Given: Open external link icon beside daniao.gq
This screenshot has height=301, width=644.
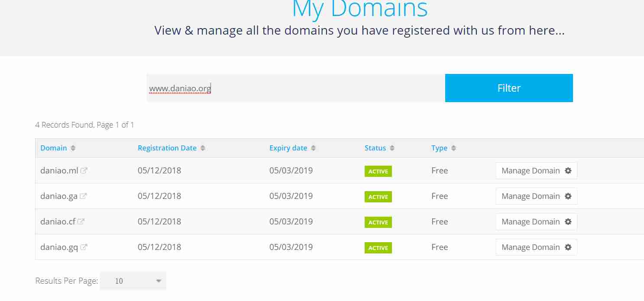Looking at the screenshot, I should coord(84,247).
